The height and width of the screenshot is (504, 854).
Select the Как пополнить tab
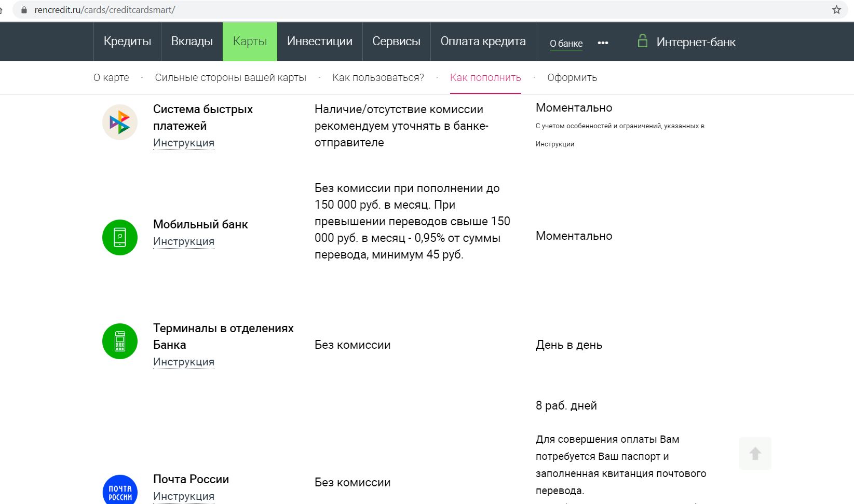pos(485,77)
